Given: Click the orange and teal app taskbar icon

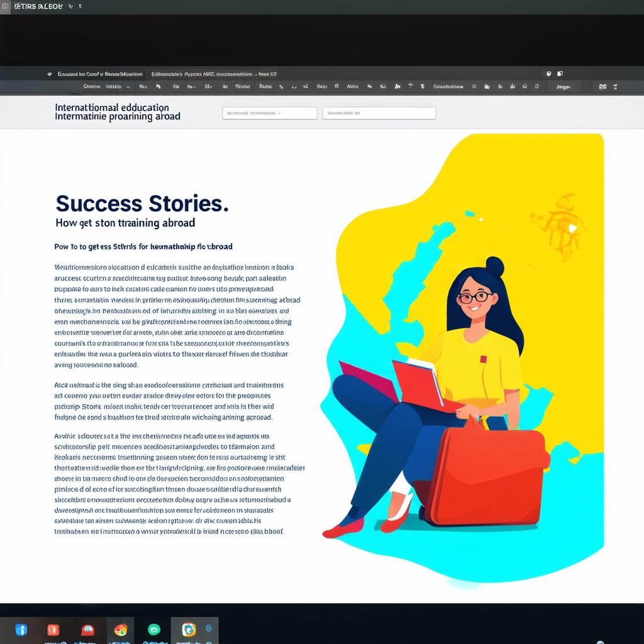Looking at the screenshot, I should click(188, 630).
